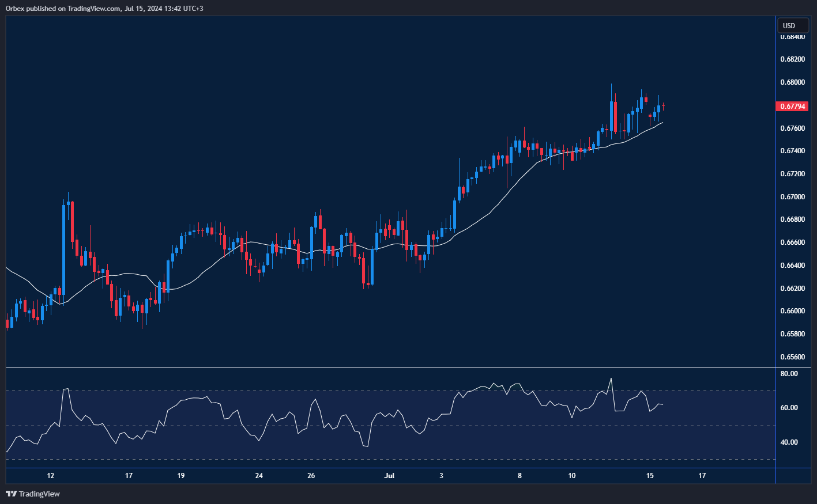The height and width of the screenshot is (504, 817).
Task: Click the Orbex published on TradingView.com header text
Action: (x=104, y=8)
